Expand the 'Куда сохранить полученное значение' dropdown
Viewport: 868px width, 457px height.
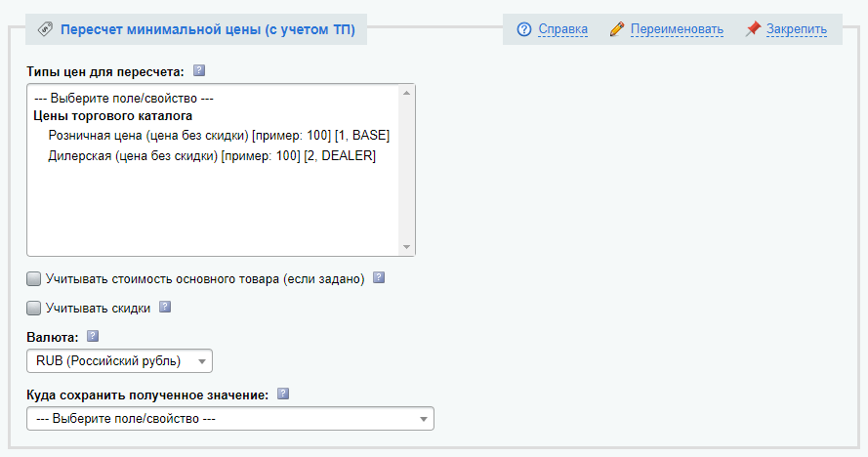[229, 419]
